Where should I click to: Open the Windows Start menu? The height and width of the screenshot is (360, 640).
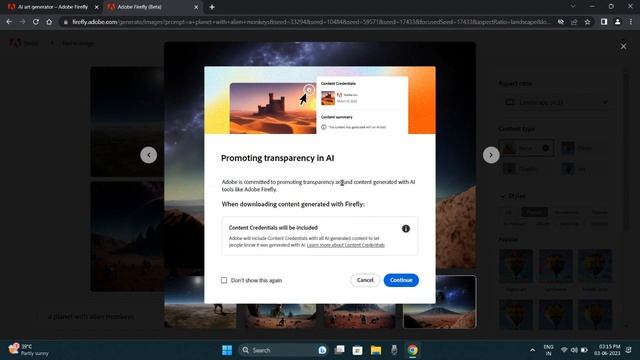(227, 350)
